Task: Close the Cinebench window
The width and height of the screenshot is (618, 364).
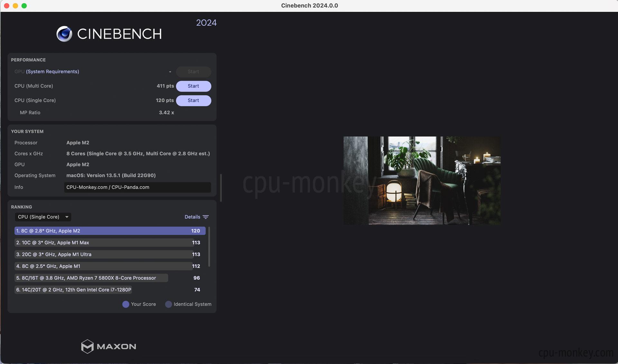Action: 7,6
